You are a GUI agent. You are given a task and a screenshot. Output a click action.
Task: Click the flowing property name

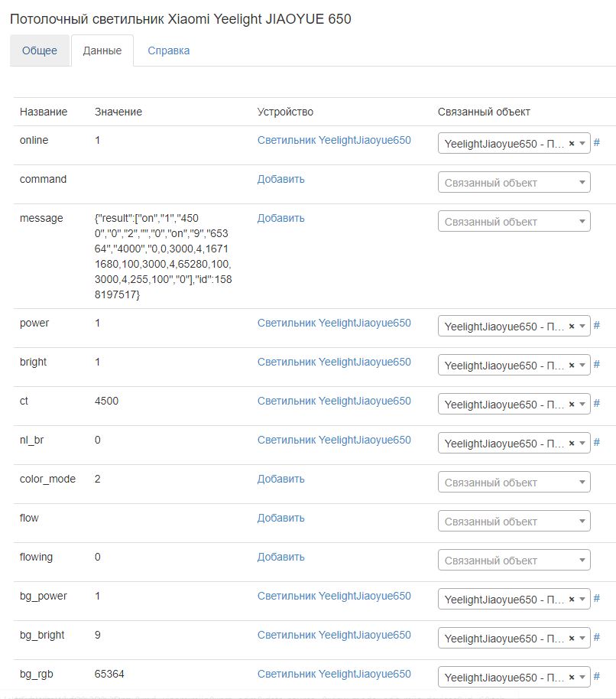[36, 557]
